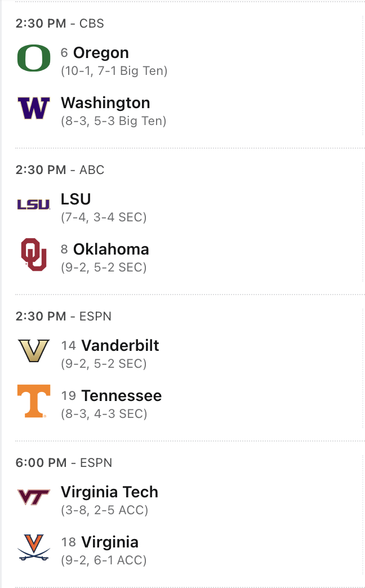
Task: Click the Oregon Ducks logo
Action: pos(34,59)
